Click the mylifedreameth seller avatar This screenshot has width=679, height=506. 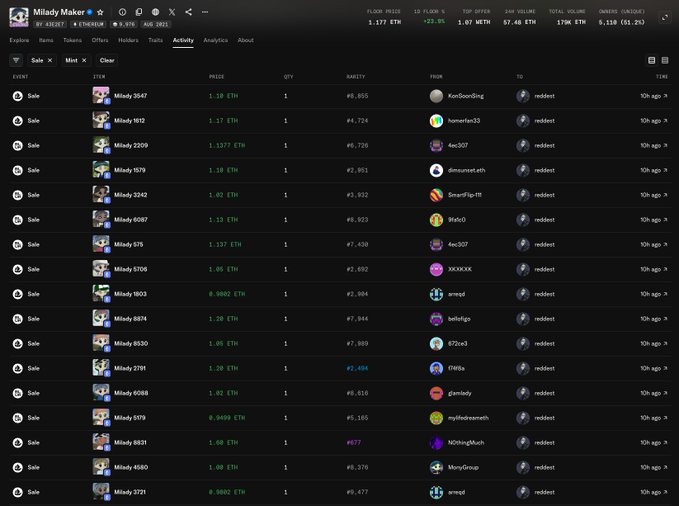(436, 418)
